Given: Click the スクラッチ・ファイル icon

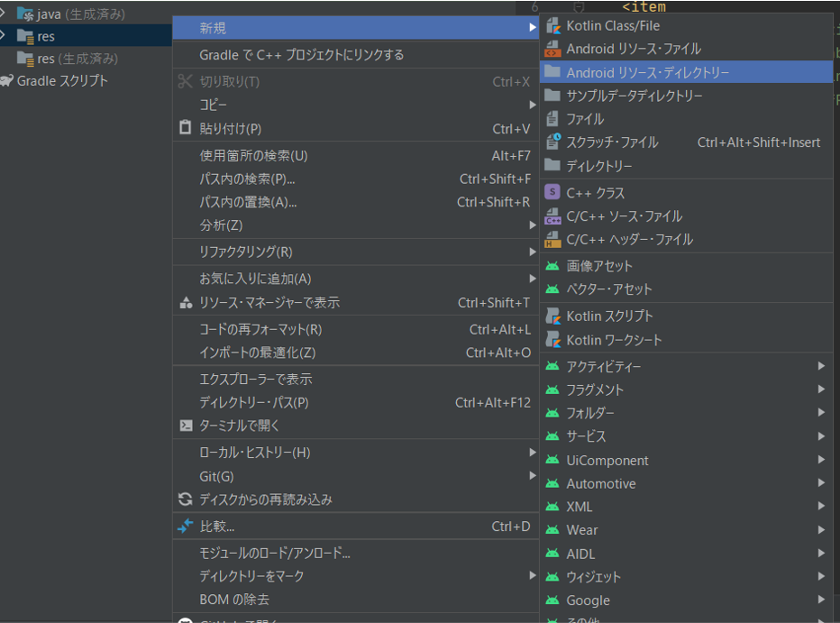Looking at the screenshot, I should [552, 142].
